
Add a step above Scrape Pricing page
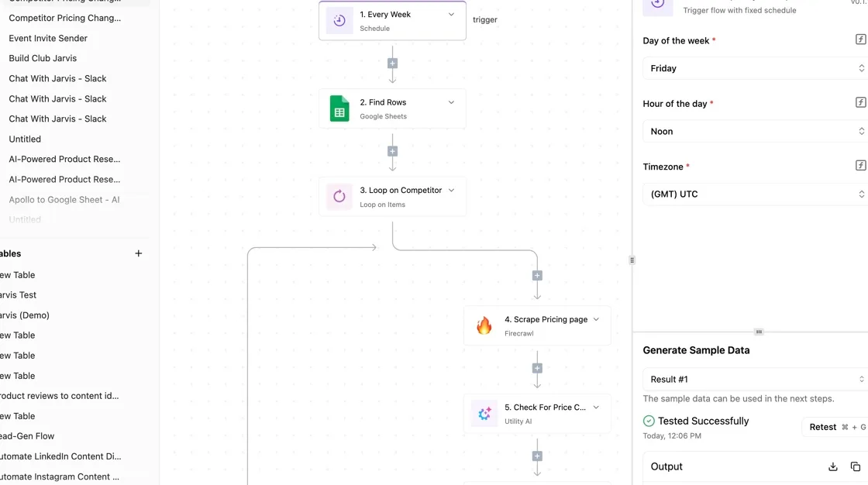537,276
